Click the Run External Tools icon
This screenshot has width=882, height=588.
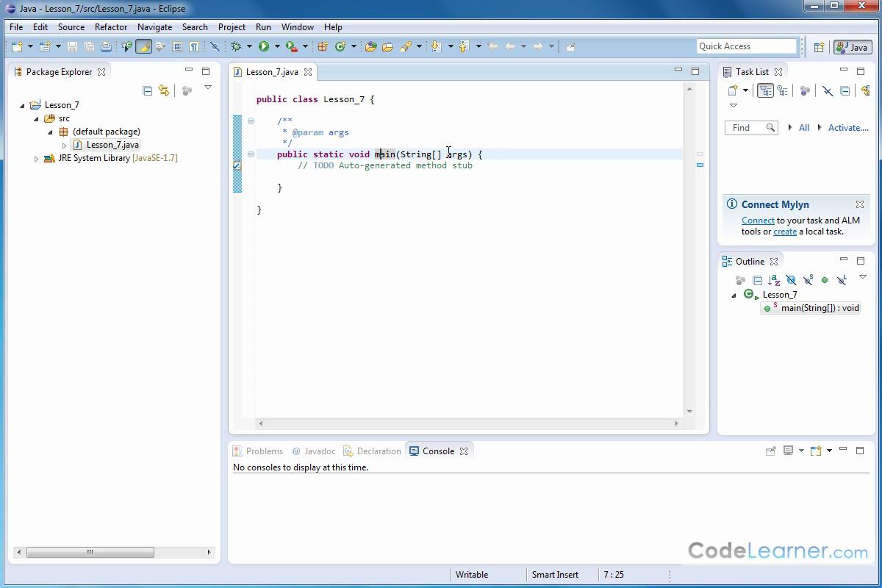pyautogui.click(x=291, y=46)
